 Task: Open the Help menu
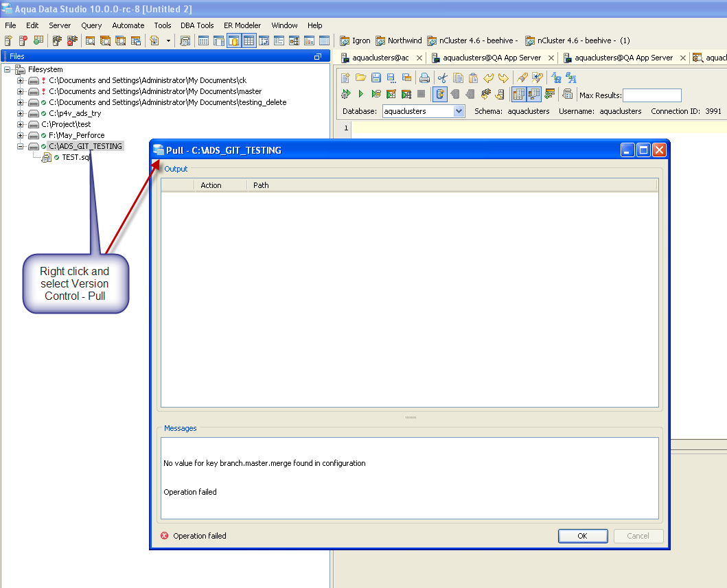pyautogui.click(x=315, y=25)
